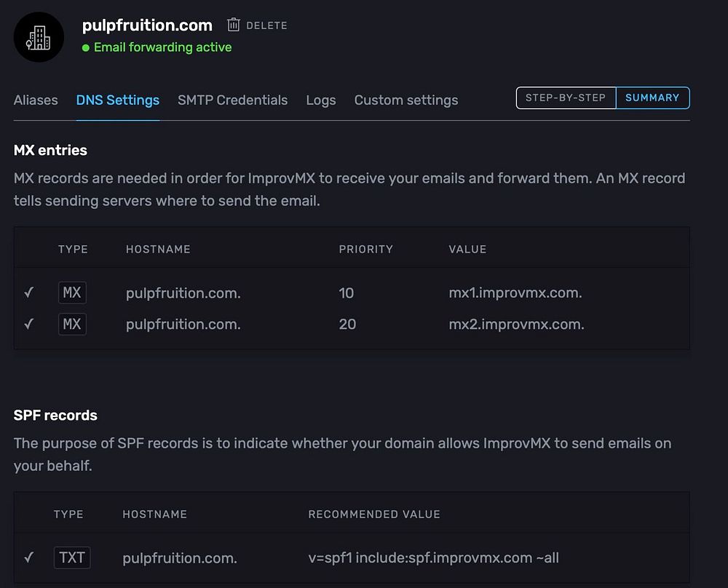Click the MX type badge with priority 20

tap(72, 324)
